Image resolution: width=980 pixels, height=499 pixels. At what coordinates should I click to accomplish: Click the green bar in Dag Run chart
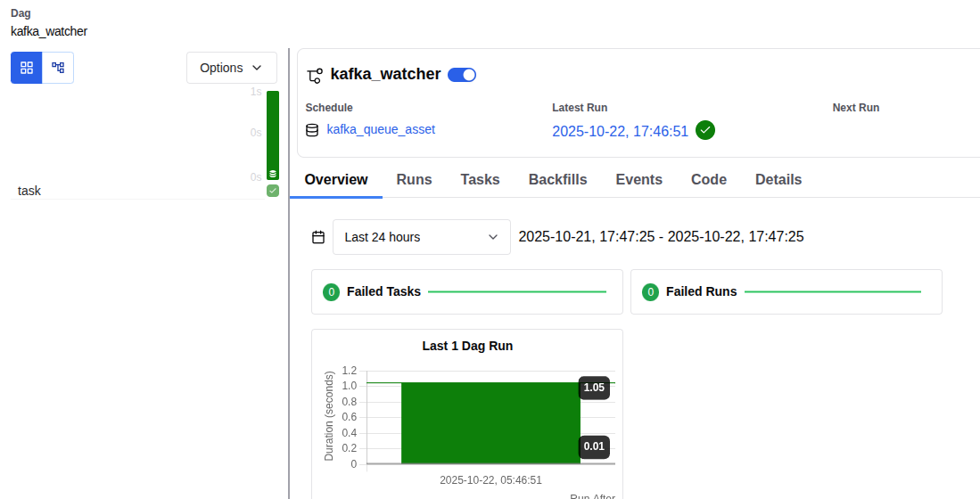pyautogui.click(x=490, y=423)
